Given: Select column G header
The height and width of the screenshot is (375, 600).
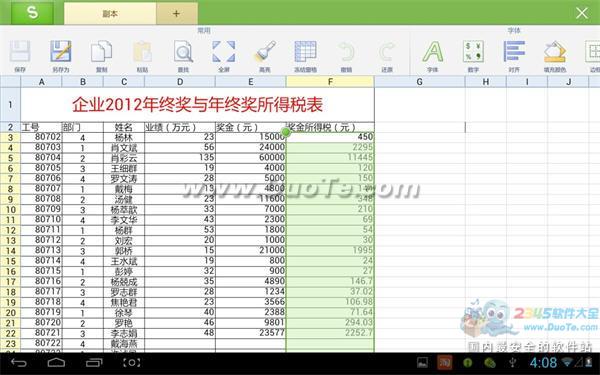Looking at the screenshot, I should click(419, 82).
